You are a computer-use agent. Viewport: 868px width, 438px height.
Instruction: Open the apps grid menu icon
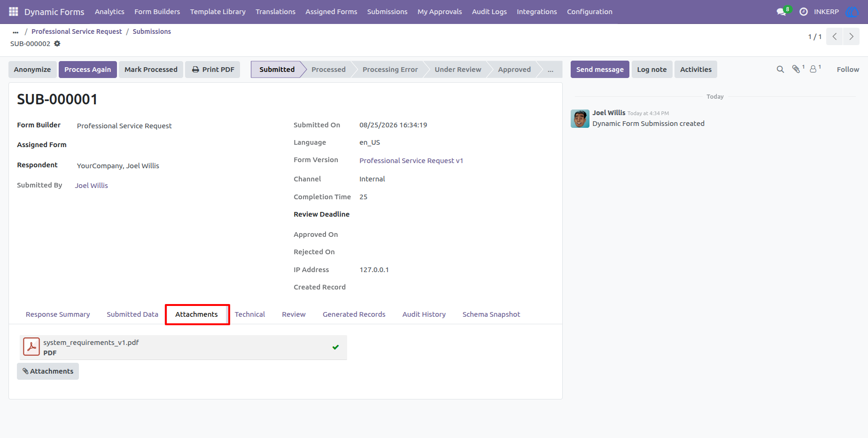pos(14,12)
